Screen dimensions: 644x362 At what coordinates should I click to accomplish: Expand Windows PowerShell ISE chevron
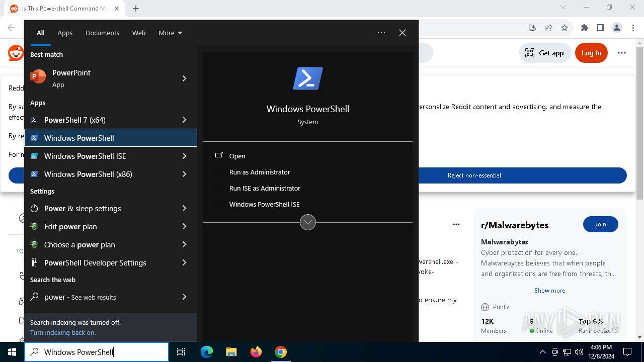pyautogui.click(x=185, y=156)
